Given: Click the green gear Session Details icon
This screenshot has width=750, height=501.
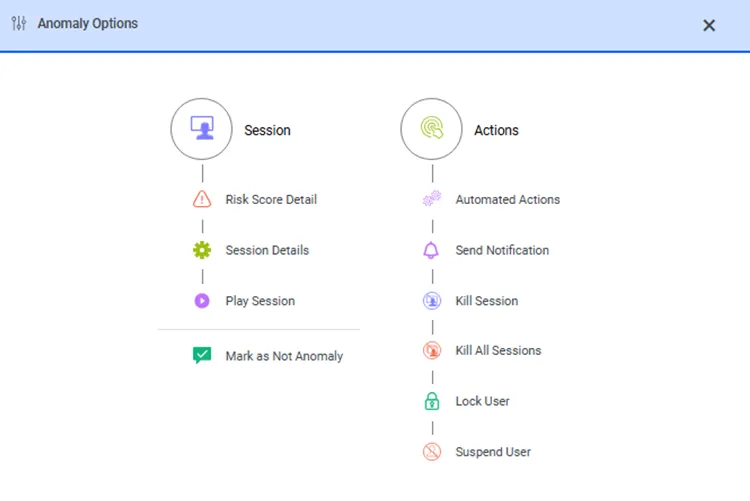Looking at the screenshot, I should tap(202, 250).
